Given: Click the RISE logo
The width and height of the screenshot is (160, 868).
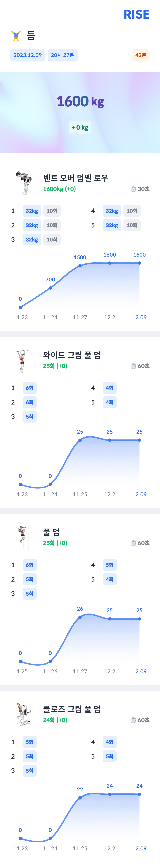Looking at the screenshot, I should (136, 14).
